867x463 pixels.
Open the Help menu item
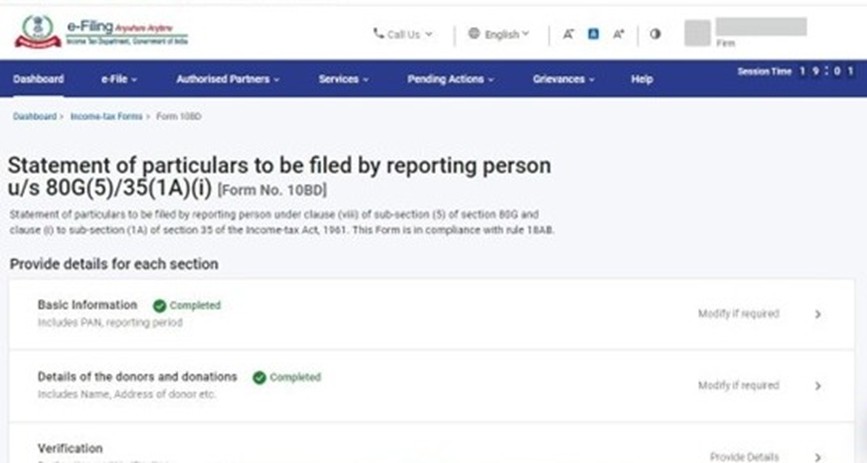(642, 79)
